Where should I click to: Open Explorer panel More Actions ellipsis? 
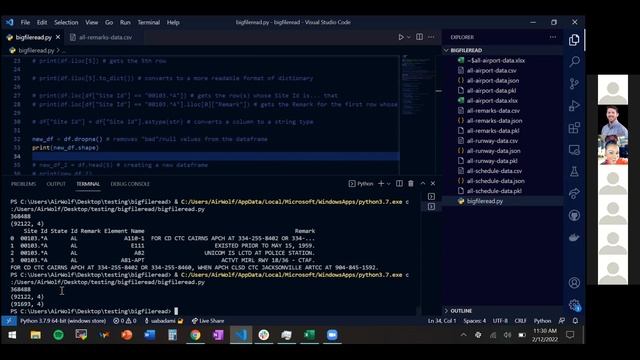tap(553, 37)
